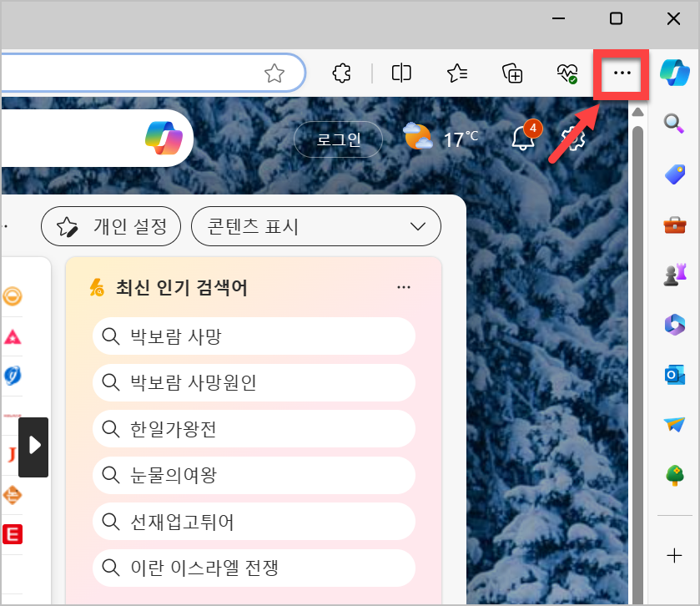The width and height of the screenshot is (700, 606).
Task: Open 최신 인기 검색어 card more options
Action: [x=404, y=287]
